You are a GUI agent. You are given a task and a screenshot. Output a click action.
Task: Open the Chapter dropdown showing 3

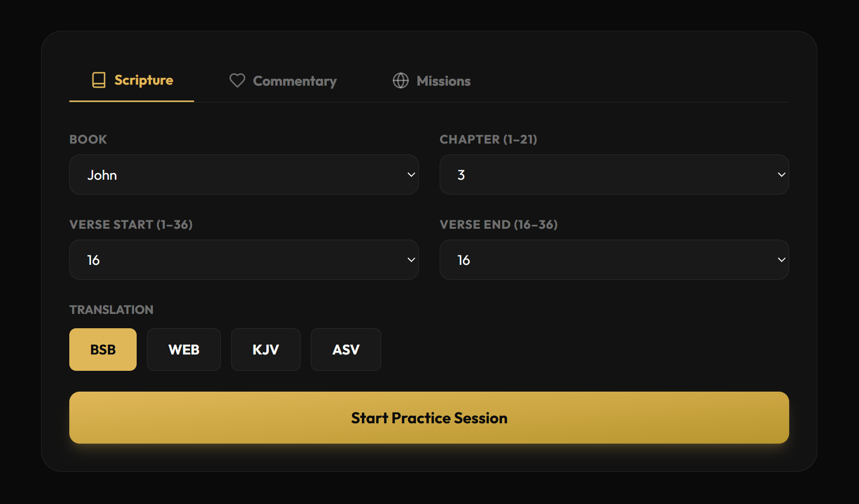click(x=614, y=174)
